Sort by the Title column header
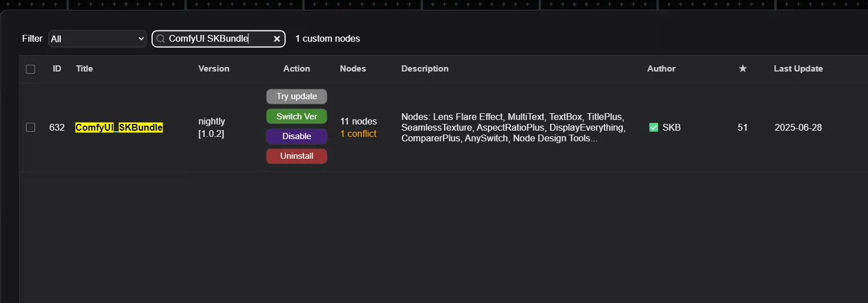Viewport: 868px width, 303px height. coord(85,69)
